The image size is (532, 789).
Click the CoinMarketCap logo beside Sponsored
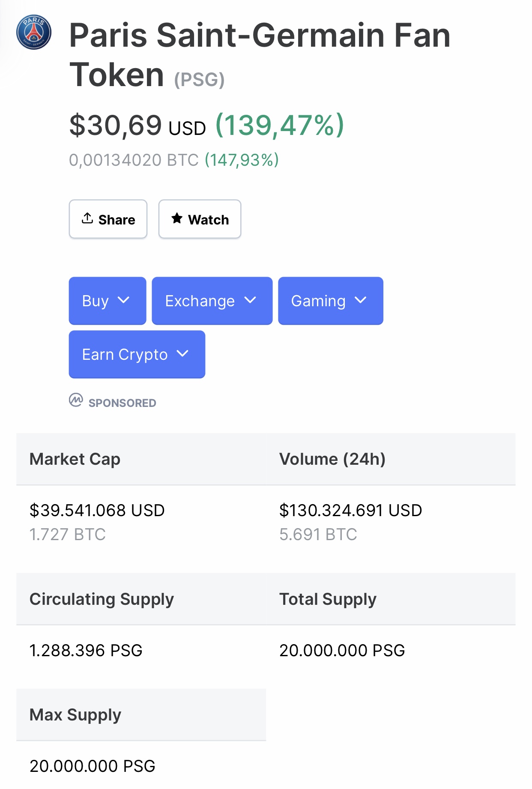(x=76, y=400)
